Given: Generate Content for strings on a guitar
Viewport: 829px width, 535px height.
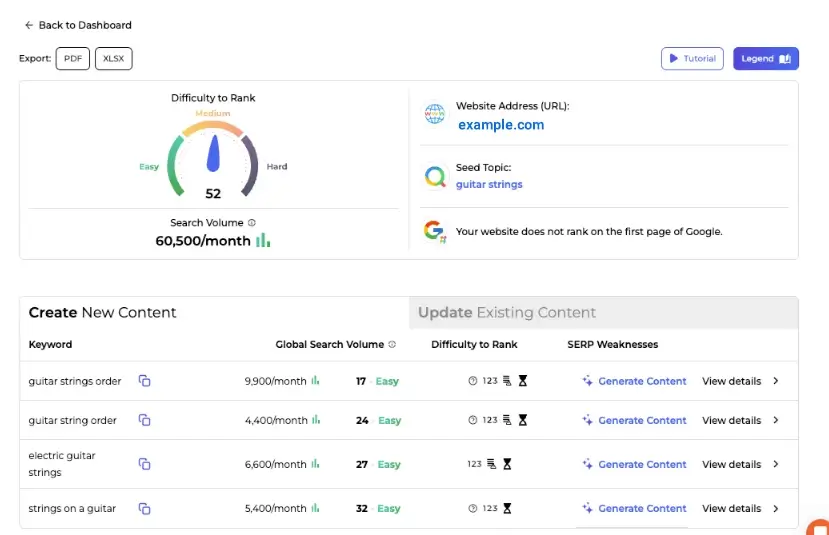Looking at the screenshot, I should point(634,509).
